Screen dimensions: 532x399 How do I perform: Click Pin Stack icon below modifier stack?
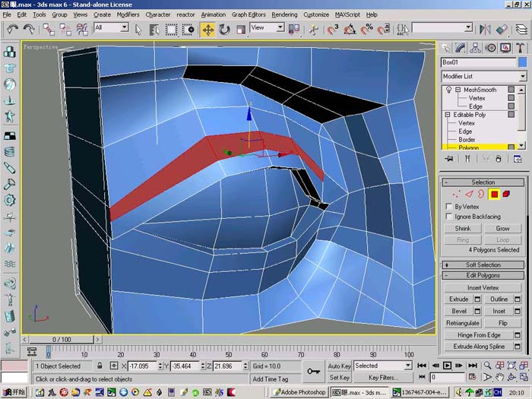[x=449, y=159]
